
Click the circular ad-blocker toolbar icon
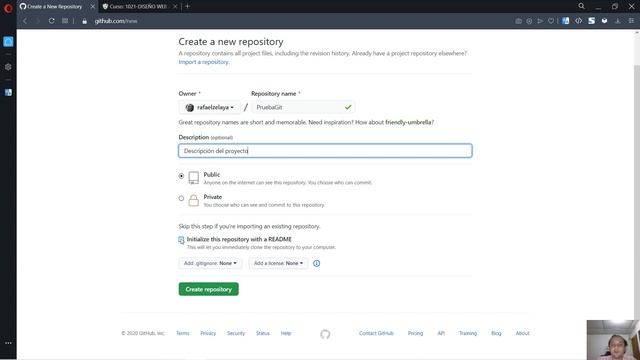pos(529,21)
